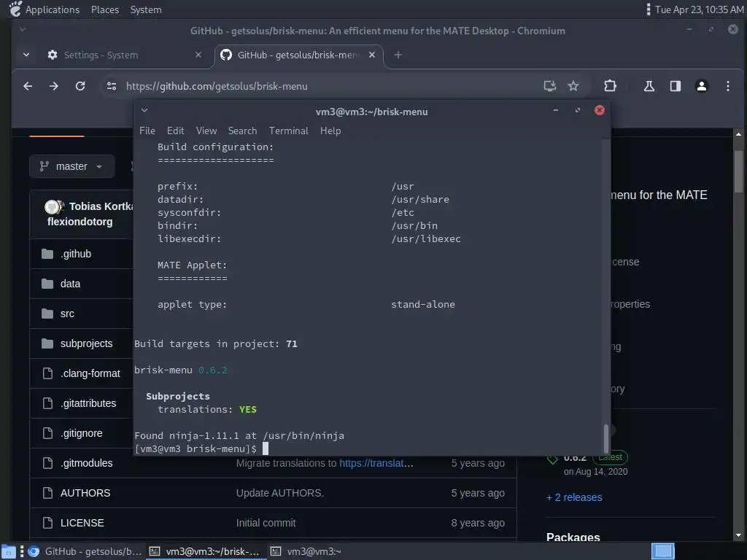This screenshot has height=560, width=747.
Task: Open the .gitmodules file
Action: point(87,463)
